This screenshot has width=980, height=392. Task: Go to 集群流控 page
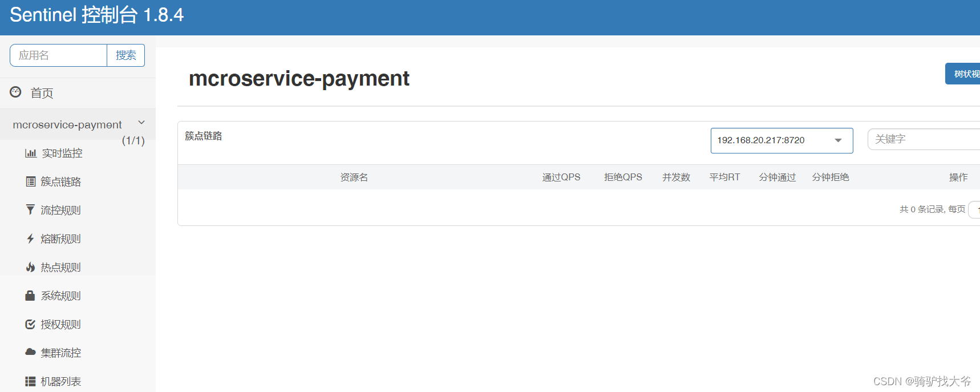coord(60,353)
